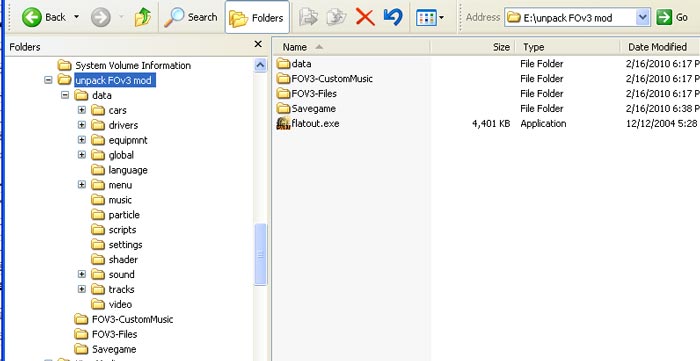The image size is (700, 361).
Task: Expand the cars folder in tree
Action: (82, 110)
